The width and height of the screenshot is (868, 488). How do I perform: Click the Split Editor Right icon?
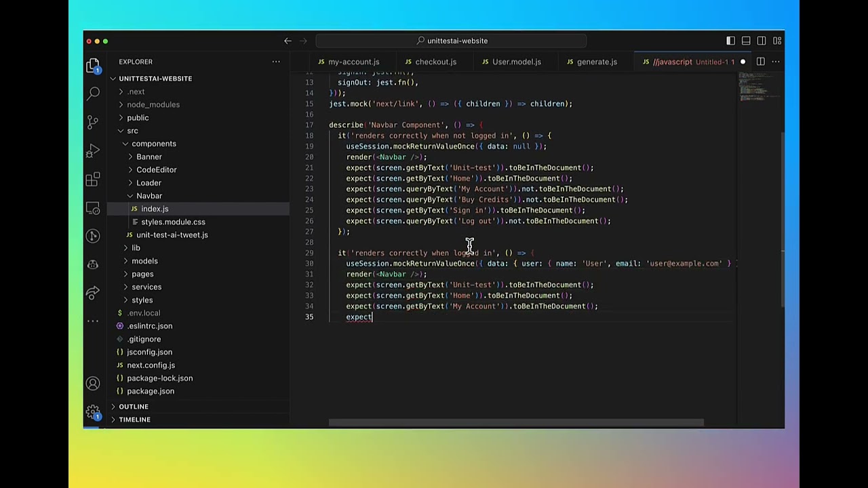[x=761, y=62]
